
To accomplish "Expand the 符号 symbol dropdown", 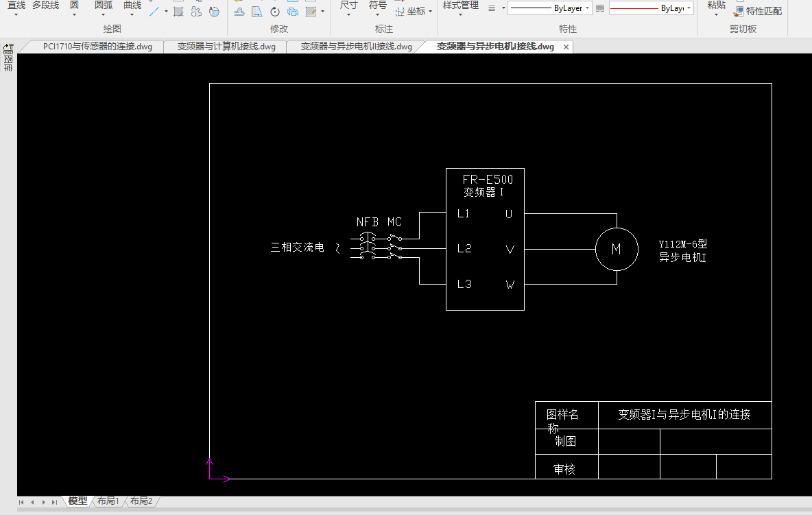I will click(x=377, y=14).
